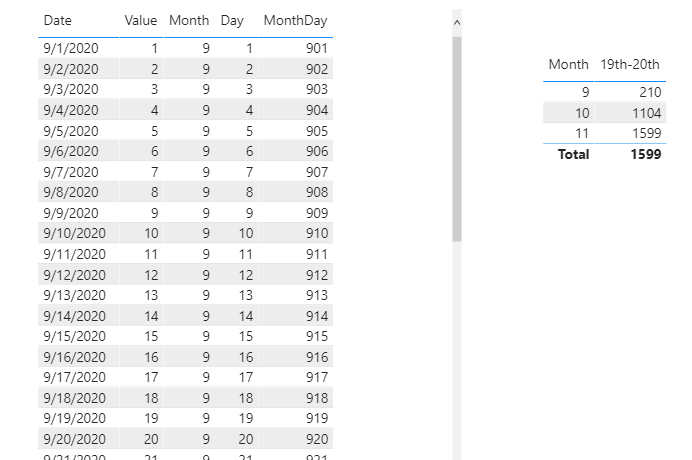
Task: Click the MonthDay value 903
Action: click(317, 89)
